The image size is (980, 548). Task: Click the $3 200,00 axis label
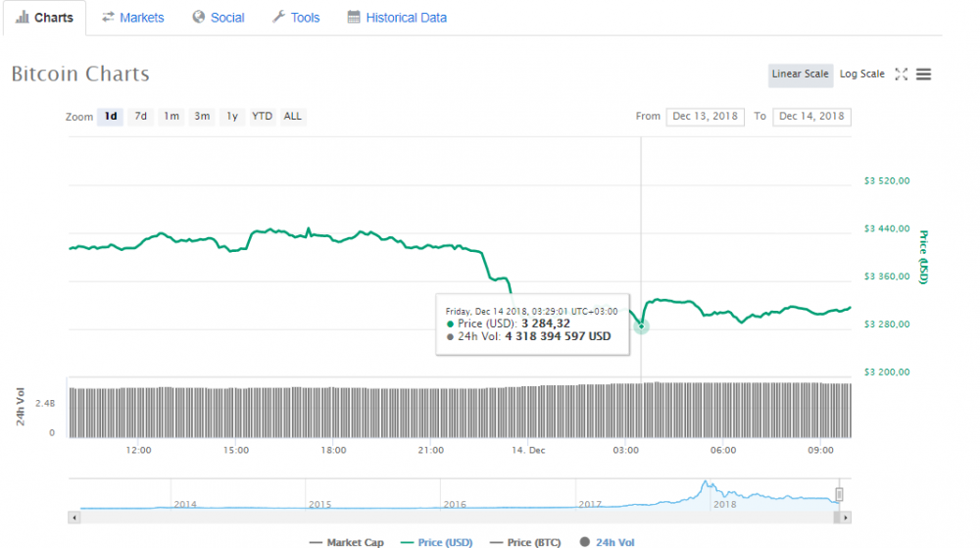point(887,372)
